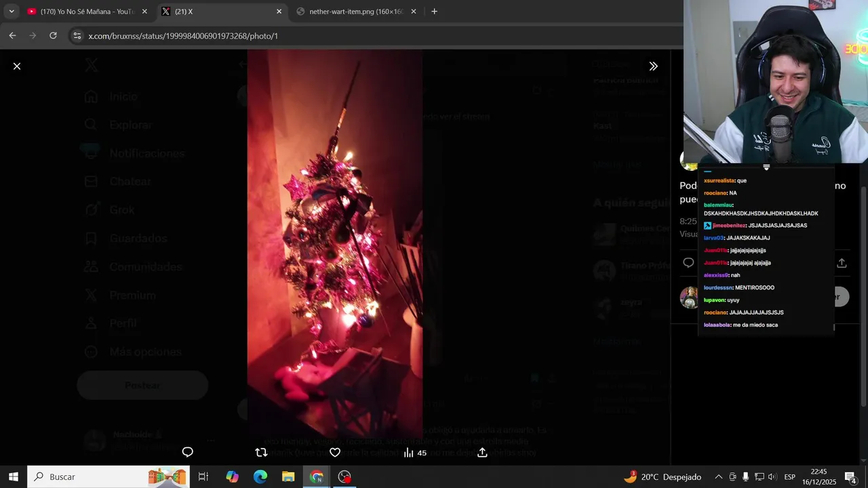This screenshot has height=488, width=868.
Task: Click the Buscar taskbar search box
Action: (108, 476)
